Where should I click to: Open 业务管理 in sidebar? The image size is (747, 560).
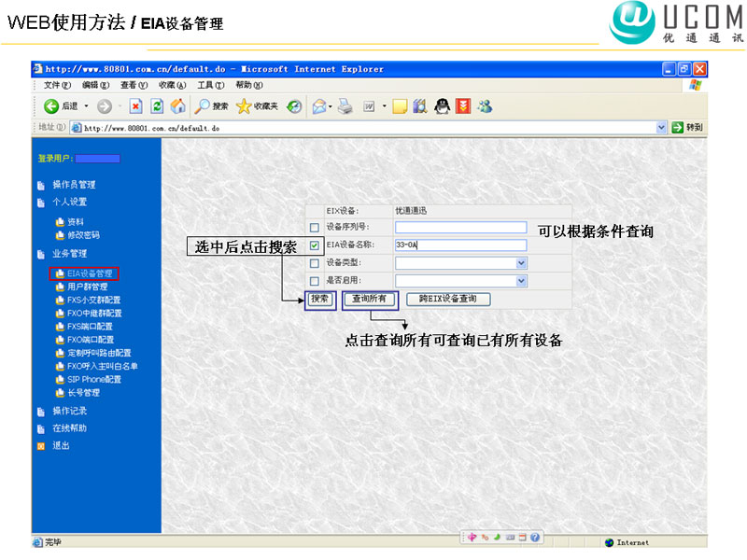tap(69, 254)
